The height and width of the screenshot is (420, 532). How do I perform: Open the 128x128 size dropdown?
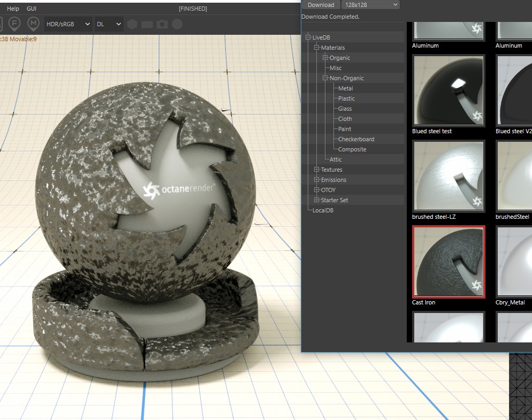(371, 5)
